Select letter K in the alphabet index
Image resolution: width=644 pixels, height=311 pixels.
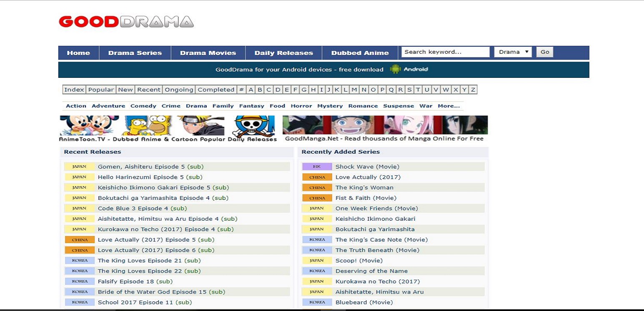[x=337, y=90]
